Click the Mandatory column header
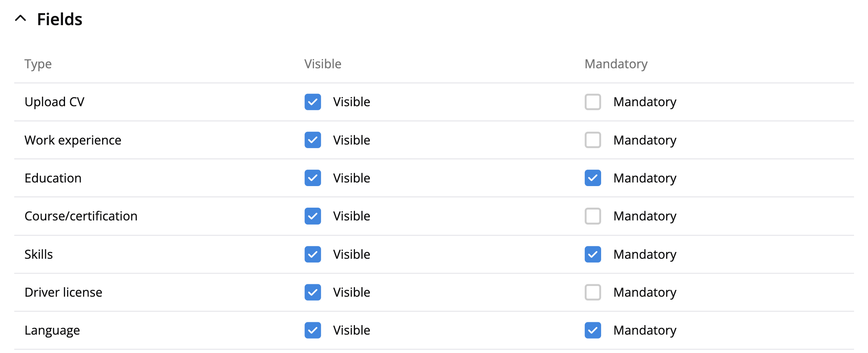The image size is (868, 353). [616, 64]
